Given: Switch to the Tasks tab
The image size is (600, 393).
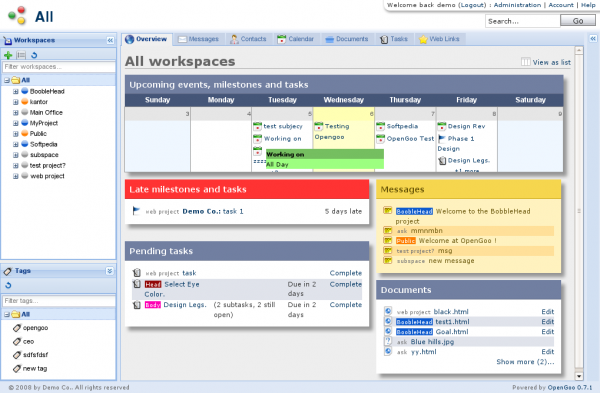Looking at the screenshot, I should tap(394, 39).
